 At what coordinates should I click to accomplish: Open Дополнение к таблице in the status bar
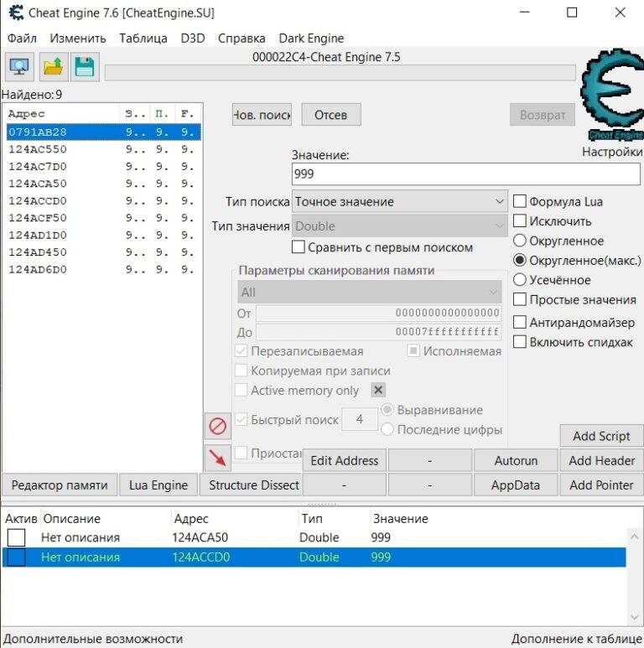[576, 639]
